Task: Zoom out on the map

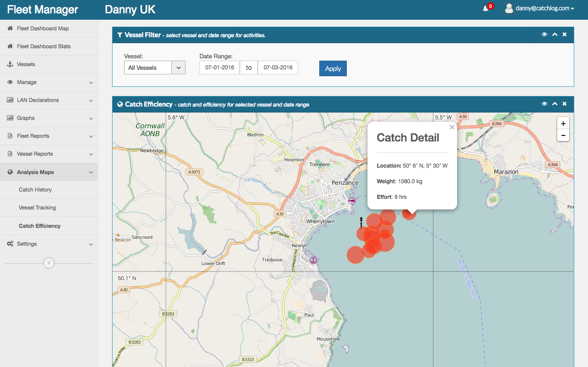Action: pos(563,136)
